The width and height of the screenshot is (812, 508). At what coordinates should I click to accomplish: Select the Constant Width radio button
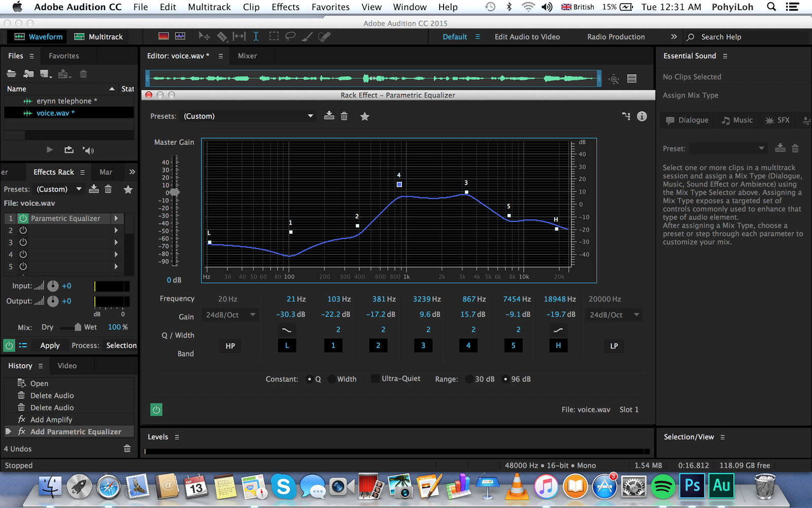(332, 379)
